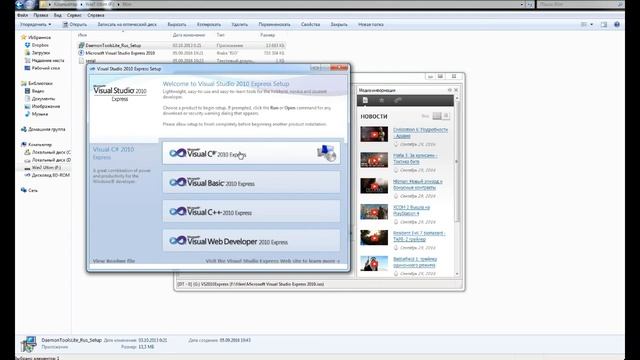Click the DaemonToolsLite_Rus_Setup file icon in list
640x360 pixels.
pyautogui.click(x=81, y=45)
